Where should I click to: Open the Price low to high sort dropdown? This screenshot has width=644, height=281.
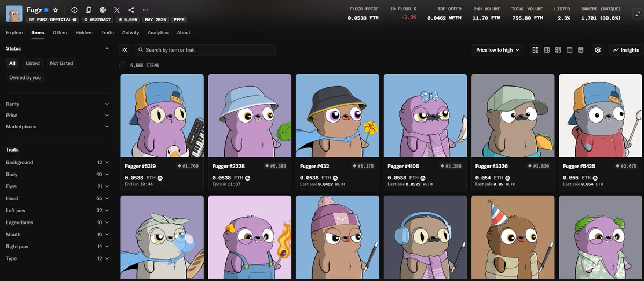click(x=497, y=50)
